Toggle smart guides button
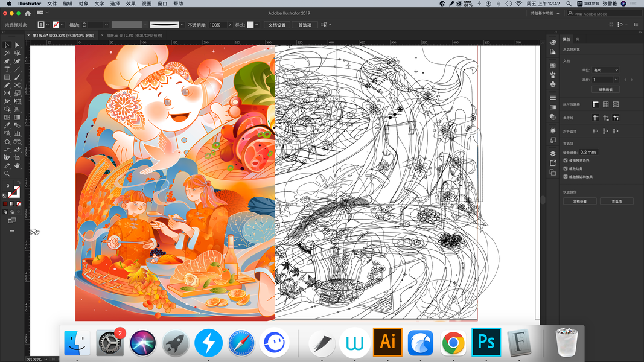The height and width of the screenshot is (362, 644). click(616, 118)
